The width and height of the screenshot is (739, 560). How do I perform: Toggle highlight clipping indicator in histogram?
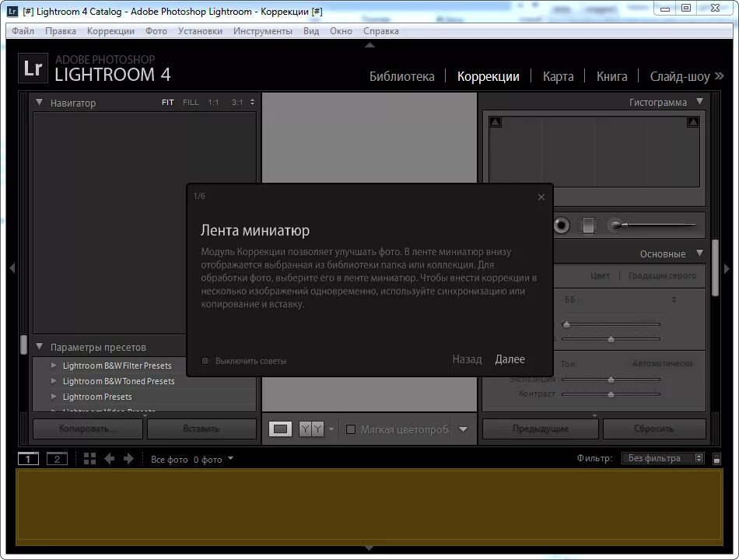click(x=693, y=122)
